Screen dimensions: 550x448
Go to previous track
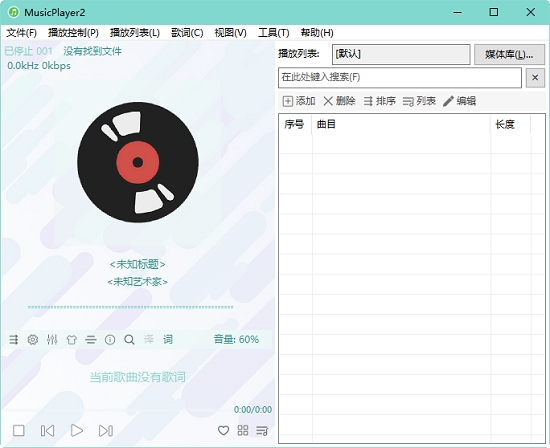tap(47, 430)
